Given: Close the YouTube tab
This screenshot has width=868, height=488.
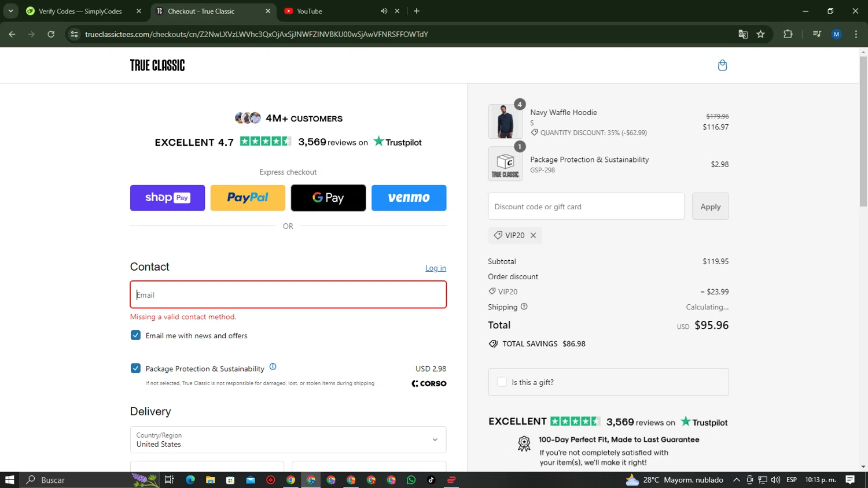Looking at the screenshot, I should (x=397, y=11).
